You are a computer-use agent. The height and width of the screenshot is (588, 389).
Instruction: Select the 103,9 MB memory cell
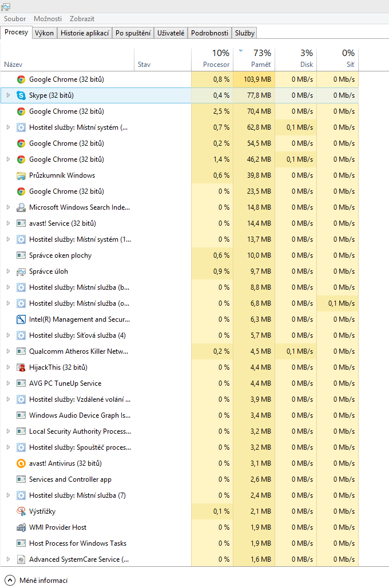tap(254, 79)
